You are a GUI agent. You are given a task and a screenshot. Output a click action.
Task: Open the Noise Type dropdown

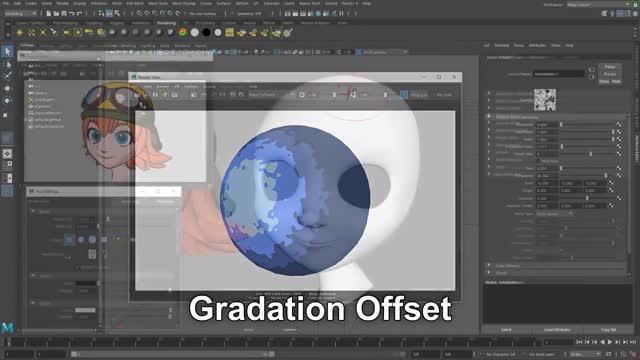click(x=554, y=213)
